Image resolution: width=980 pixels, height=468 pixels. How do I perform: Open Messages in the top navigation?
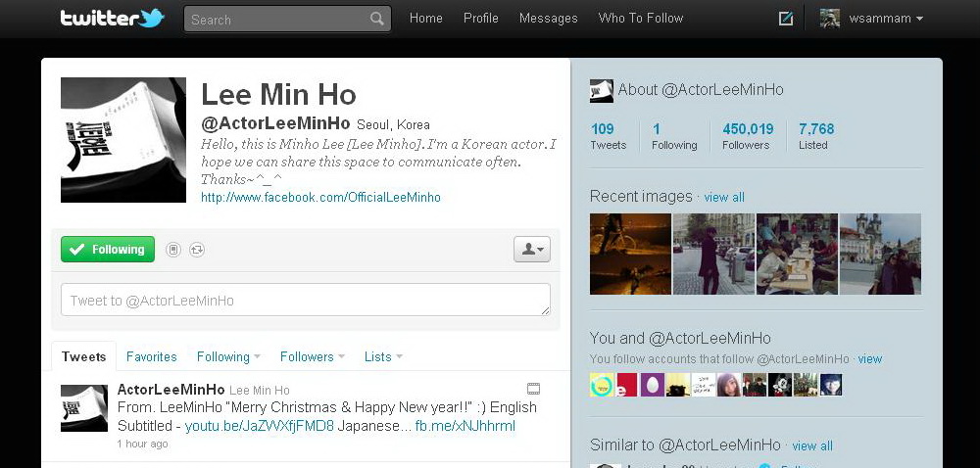point(548,18)
